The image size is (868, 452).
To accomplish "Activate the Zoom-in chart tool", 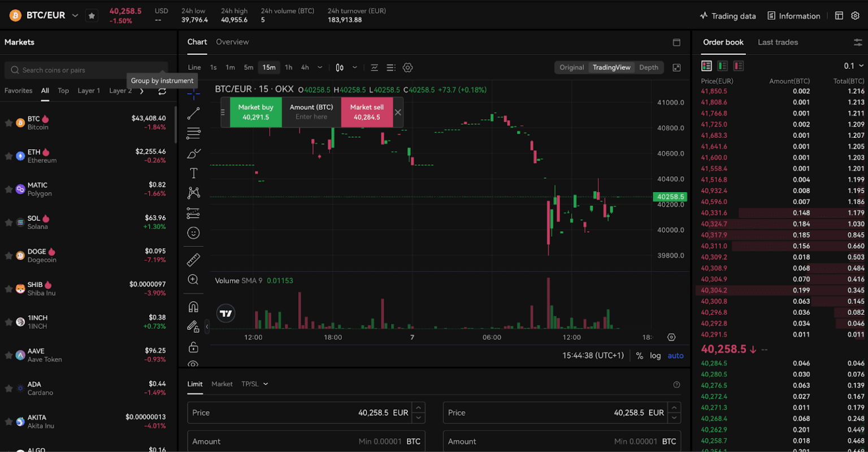I will pyautogui.click(x=194, y=279).
